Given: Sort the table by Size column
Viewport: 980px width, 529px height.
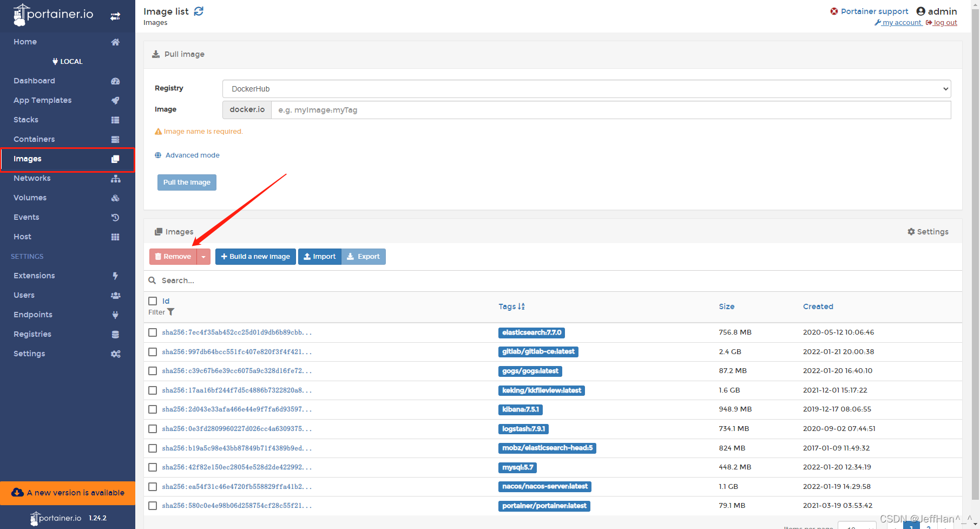Looking at the screenshot, I should tap(726, 306).
